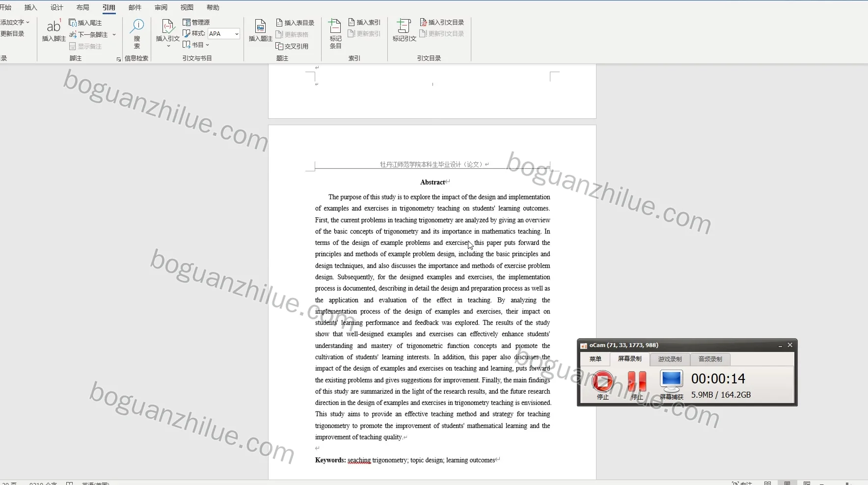Open oCam Menu tab
The height and width of the screenshot is (485, 868).
pyautogui.click(x=596, y=359)
